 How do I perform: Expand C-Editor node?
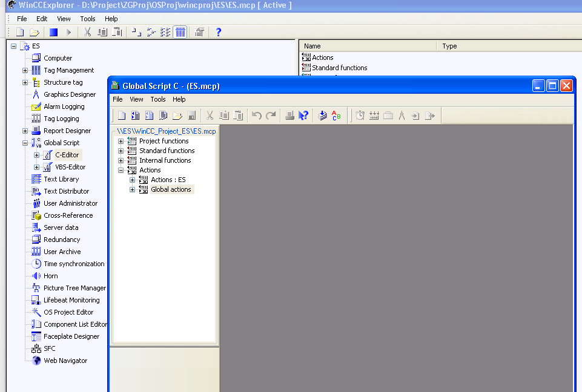coord(36,155)
